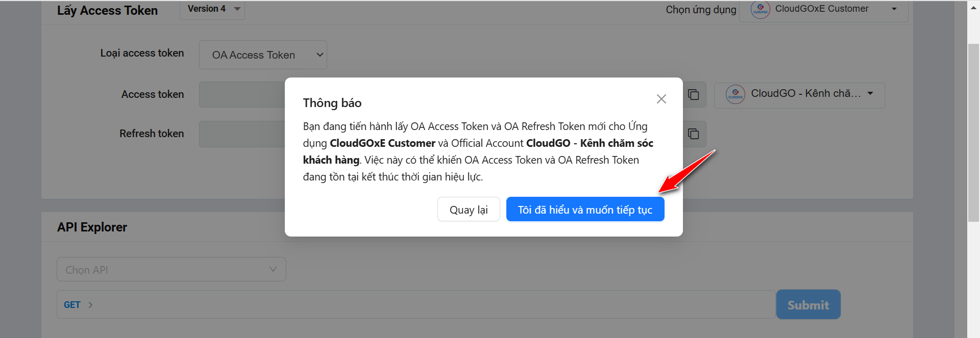
Task: Copy the Refresh token to clipboard
Action: click(694, 134)
